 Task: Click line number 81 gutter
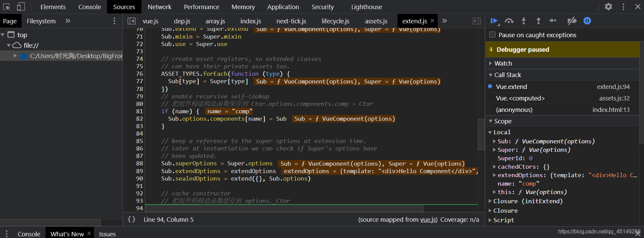tap(139, 111)
